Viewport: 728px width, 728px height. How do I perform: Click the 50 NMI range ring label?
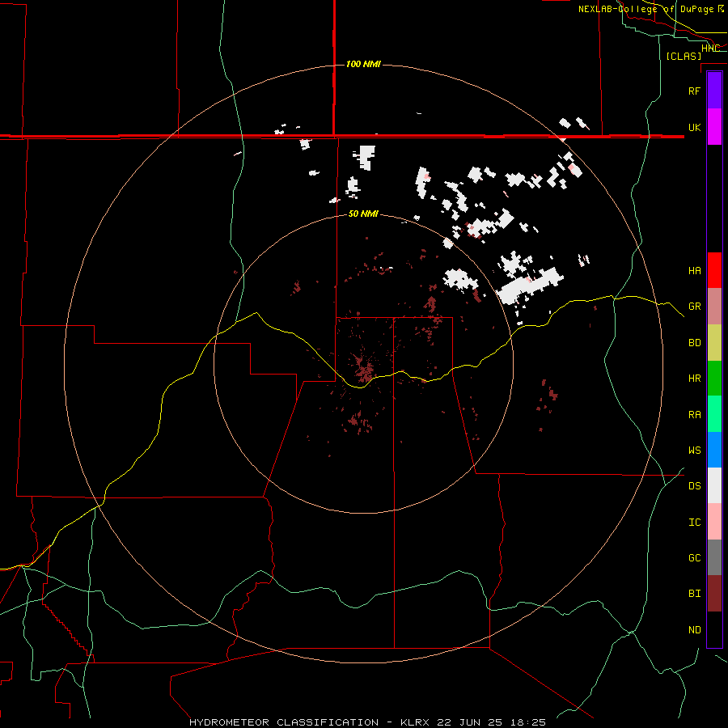[x=363, y=214]
